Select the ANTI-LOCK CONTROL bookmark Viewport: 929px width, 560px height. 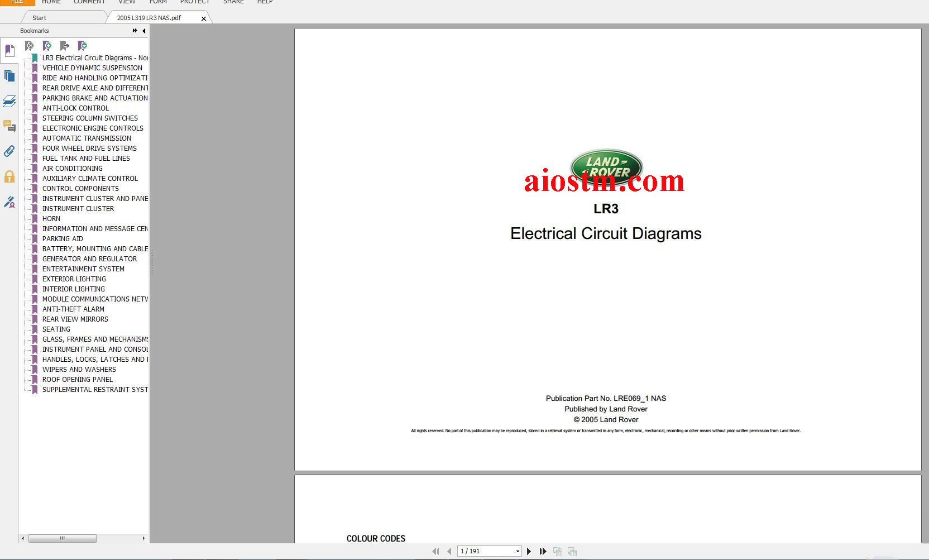75,108
